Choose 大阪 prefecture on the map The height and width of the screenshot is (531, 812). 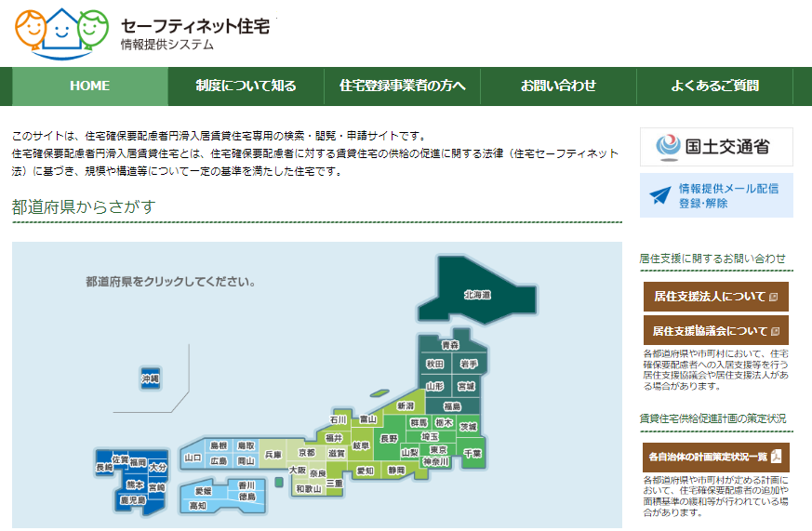[297, 470]
